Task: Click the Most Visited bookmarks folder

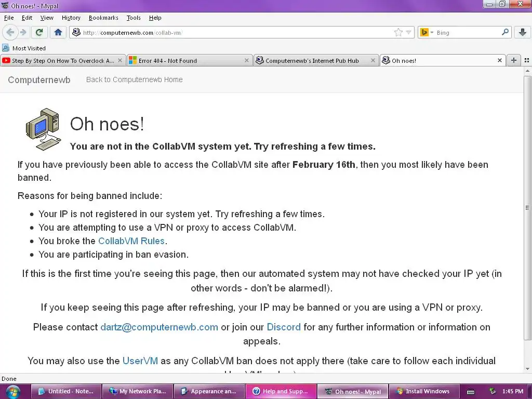Action: [x=24, y=48]
